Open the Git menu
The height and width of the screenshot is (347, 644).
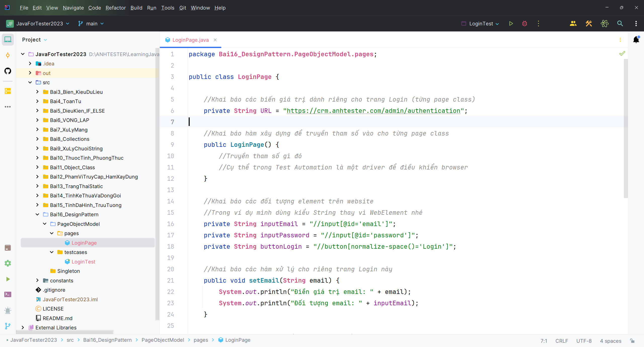[183, 8]
